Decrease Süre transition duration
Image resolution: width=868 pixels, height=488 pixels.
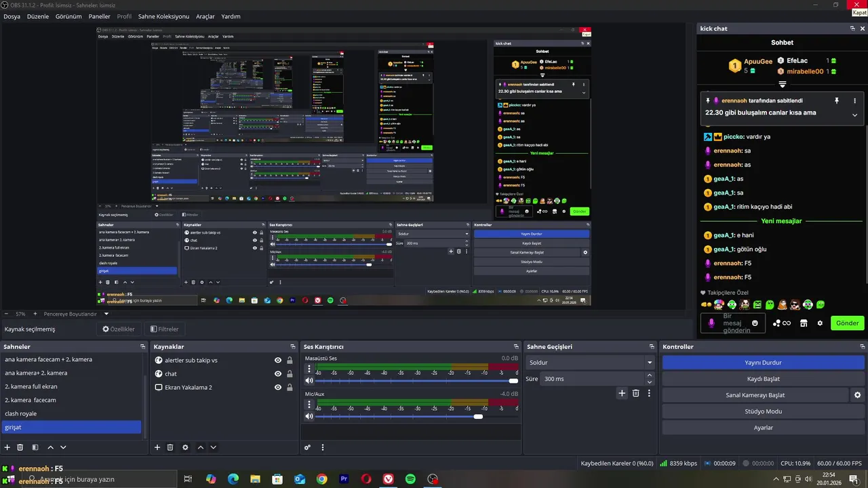pyautogui.click(x=650, y=382)
